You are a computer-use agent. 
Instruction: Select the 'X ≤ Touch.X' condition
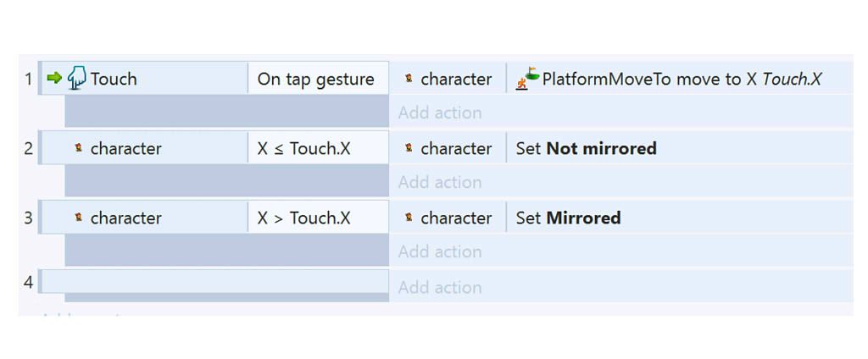pos(303,148)
